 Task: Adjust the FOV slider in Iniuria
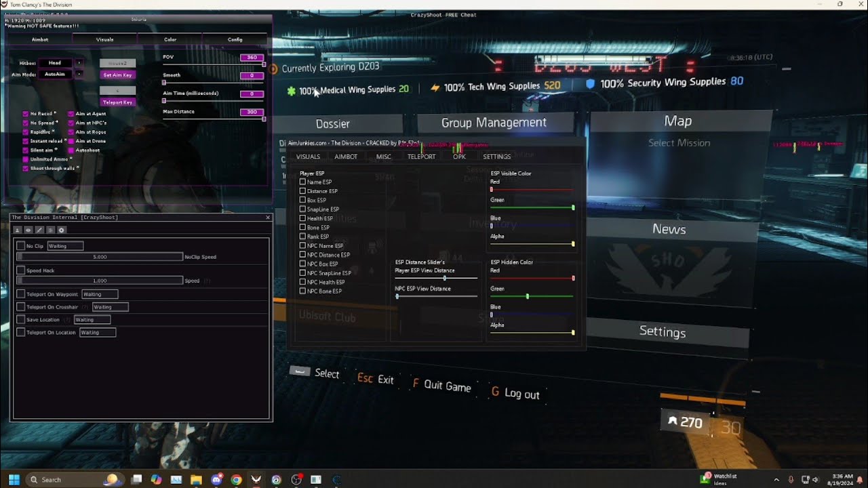point(214,64)
